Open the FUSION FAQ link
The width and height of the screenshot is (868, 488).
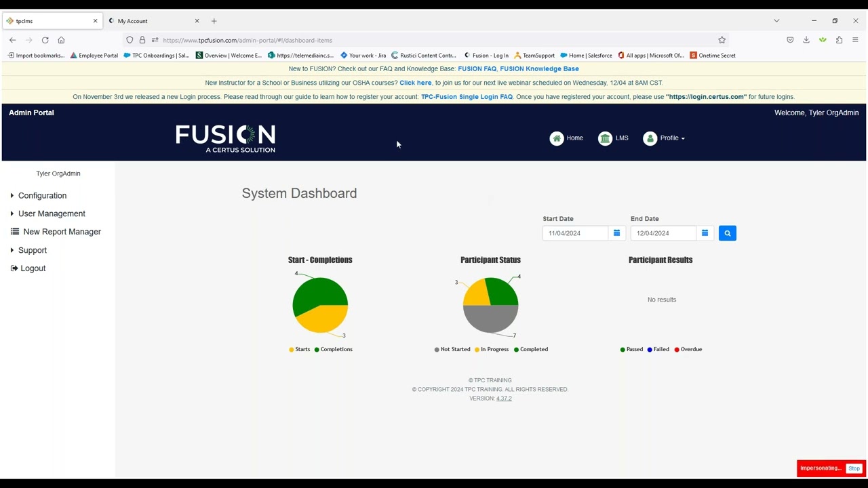coord(477,69)
